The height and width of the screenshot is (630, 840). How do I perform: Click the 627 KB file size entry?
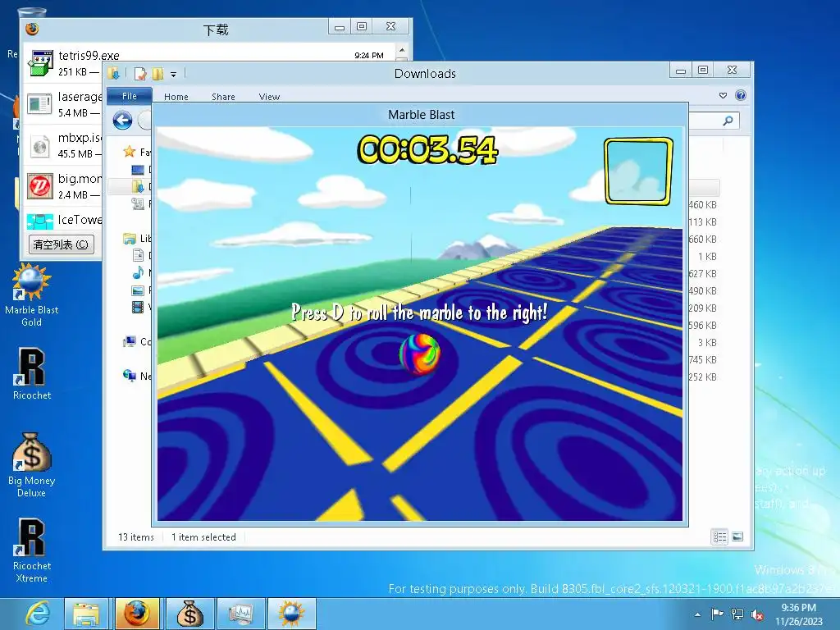click(702, 273)
